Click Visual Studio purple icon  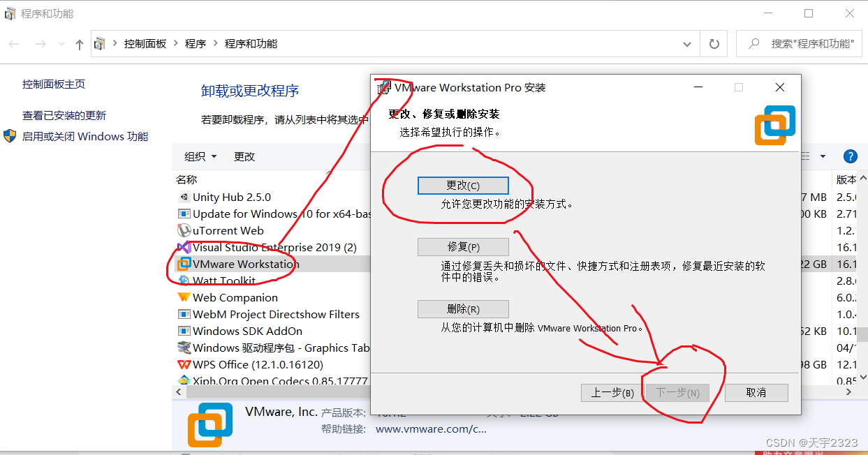[x=184, y=247]
